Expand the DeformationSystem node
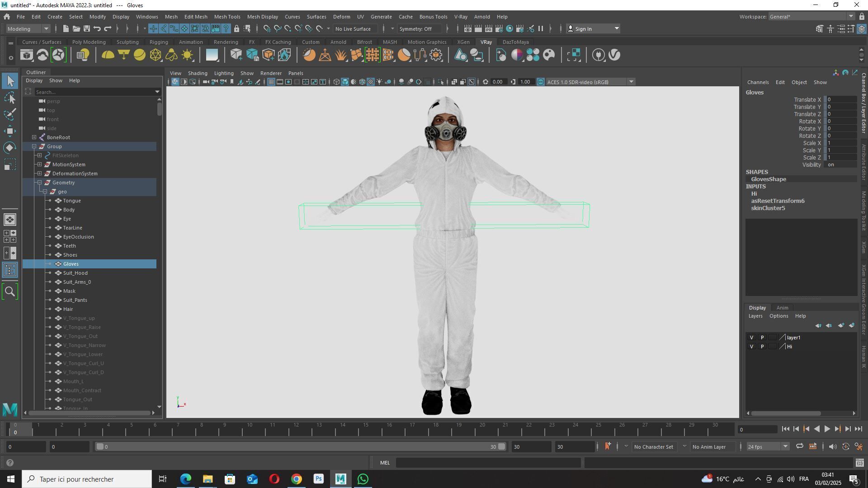Image resolution: width=868 pixels, height=488 pixels. point(40,174)
